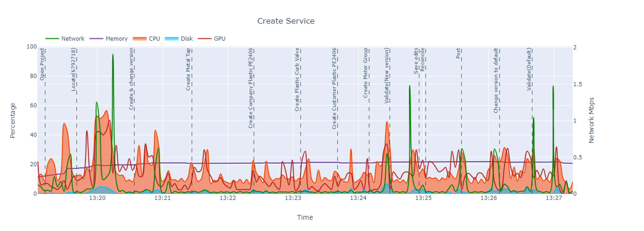Click the 13:23 time axis tick label
The height and width of the screenshot is (231, 644).
tap(293, 198)
